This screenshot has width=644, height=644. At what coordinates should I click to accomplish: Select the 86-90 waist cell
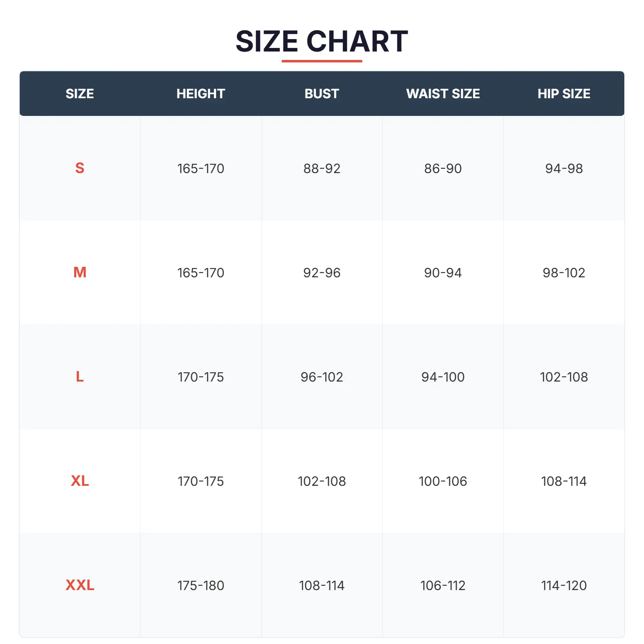pyautogui.click(x=443, y=168)
